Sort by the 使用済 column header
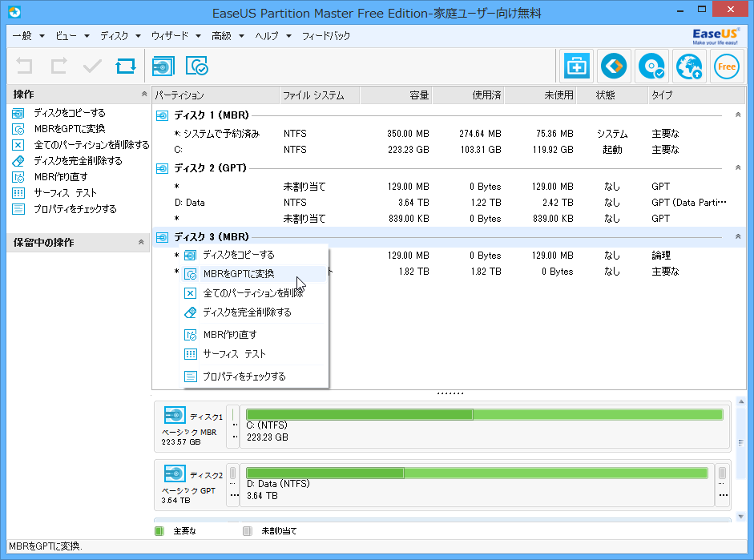 coord(469,95)
